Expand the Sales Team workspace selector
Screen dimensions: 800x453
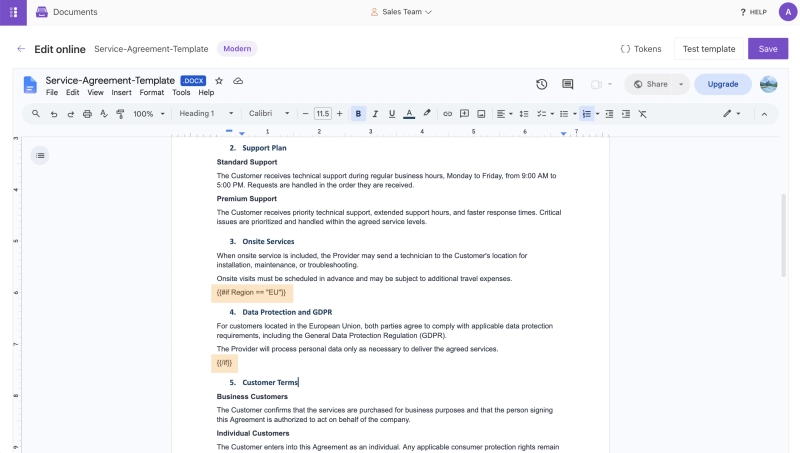[401, 12]
